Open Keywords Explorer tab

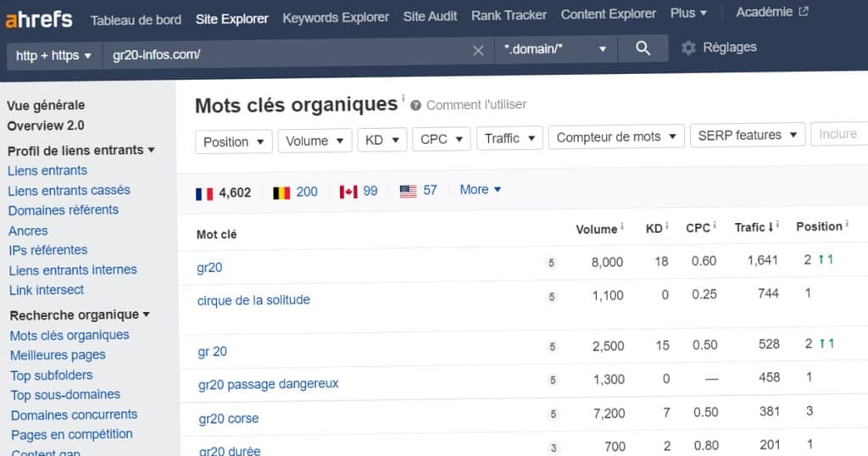[x=336, y=18]
